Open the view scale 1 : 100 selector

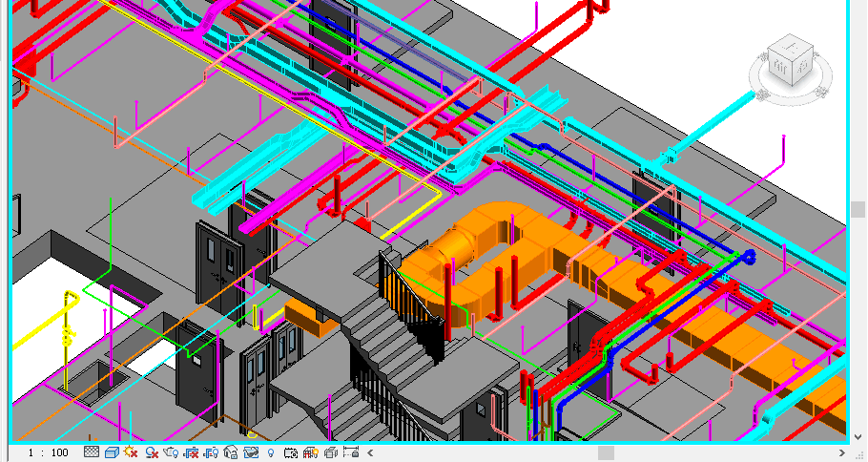48,452
